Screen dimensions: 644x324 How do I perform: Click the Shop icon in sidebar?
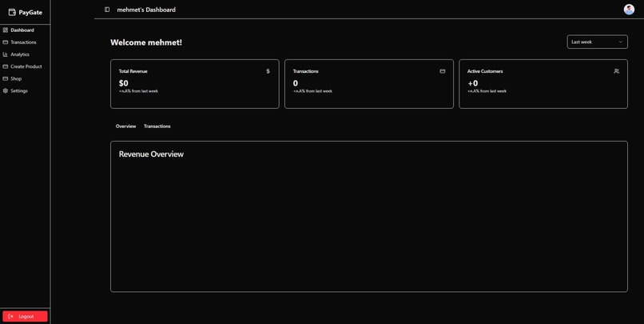pyautogui.click(x=6, y=78)
